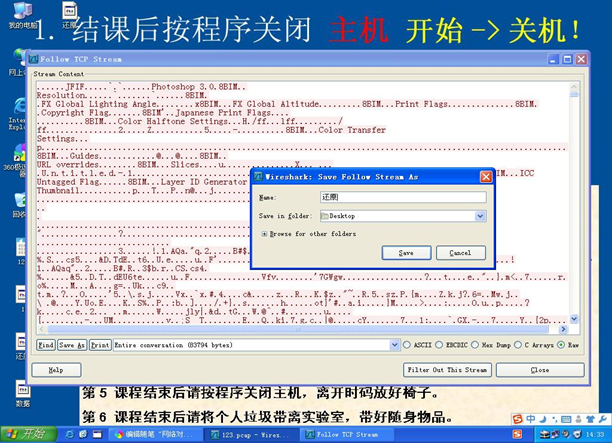Open the Save in folder Desktop dropdown

click(403, 216)
